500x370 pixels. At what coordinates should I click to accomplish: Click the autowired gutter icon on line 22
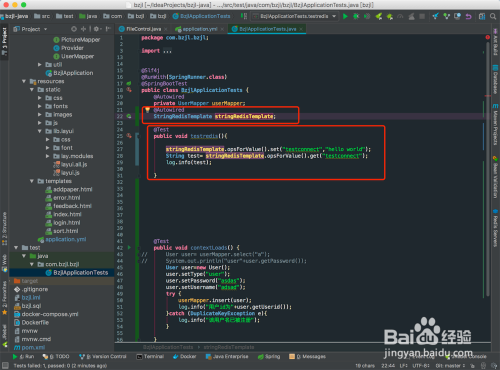(129, 116)
